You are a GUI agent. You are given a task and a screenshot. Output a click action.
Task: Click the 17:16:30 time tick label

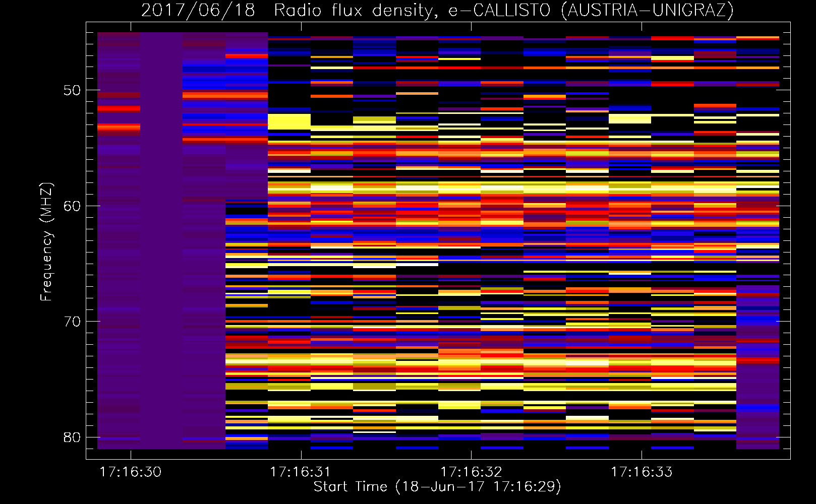pos(130,472)
